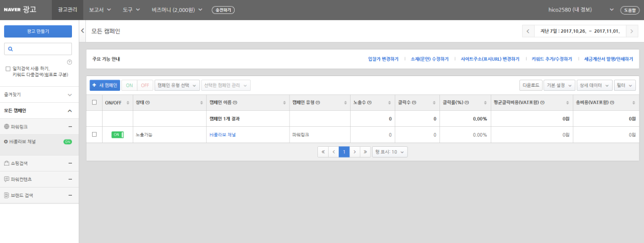Change 행 표시: 10 rows dropdown
Screen dimensions: 644x243
click(x=390, y=152)
